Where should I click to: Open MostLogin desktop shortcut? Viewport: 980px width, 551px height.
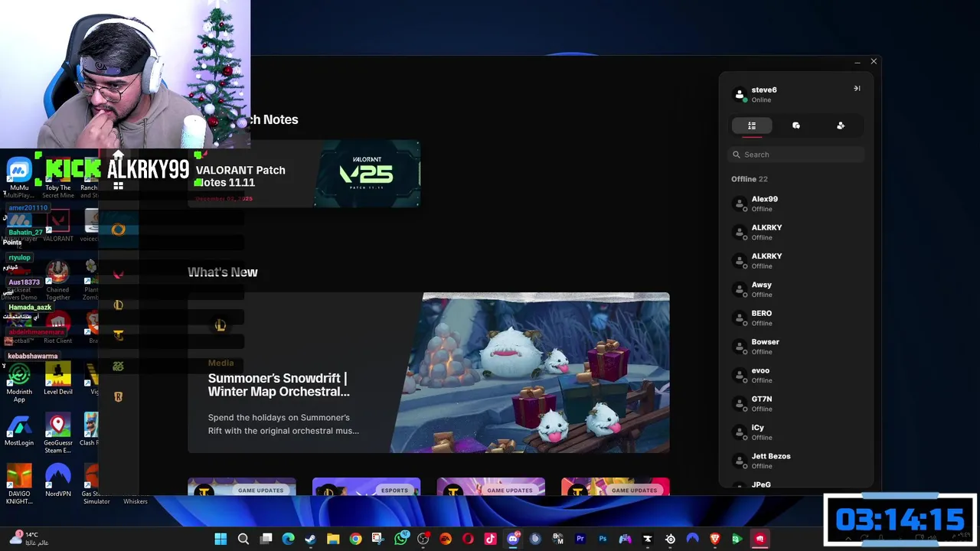(19, 430)
